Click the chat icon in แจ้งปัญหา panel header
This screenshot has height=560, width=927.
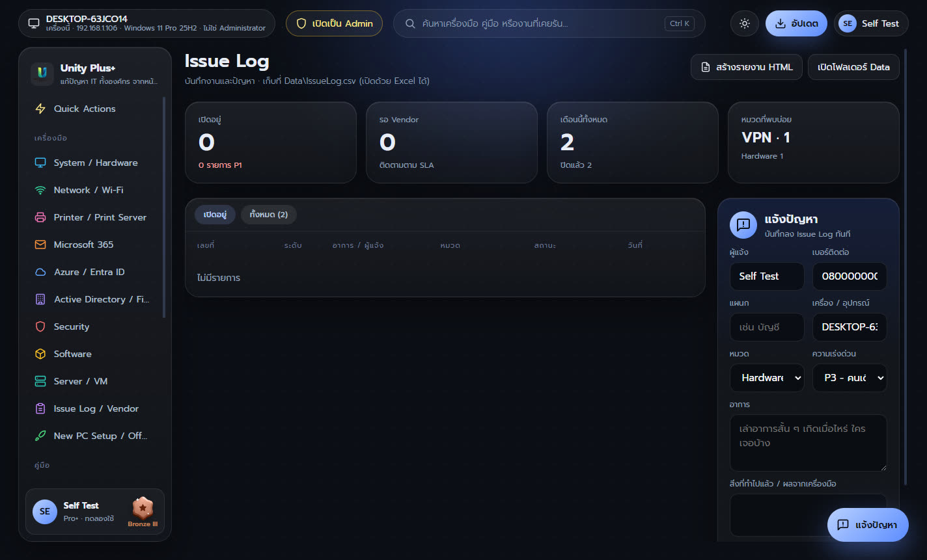pyautogui.click(x=743, y=225)
